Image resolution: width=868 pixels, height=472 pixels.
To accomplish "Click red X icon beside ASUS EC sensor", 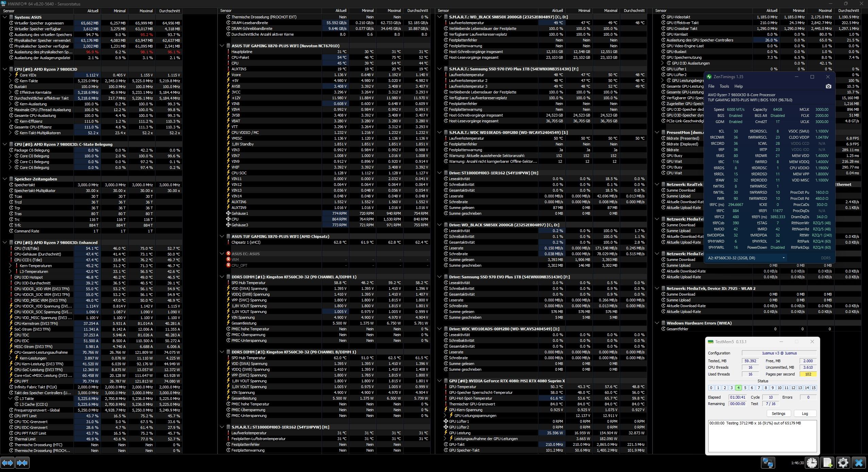I will (228, 254).
